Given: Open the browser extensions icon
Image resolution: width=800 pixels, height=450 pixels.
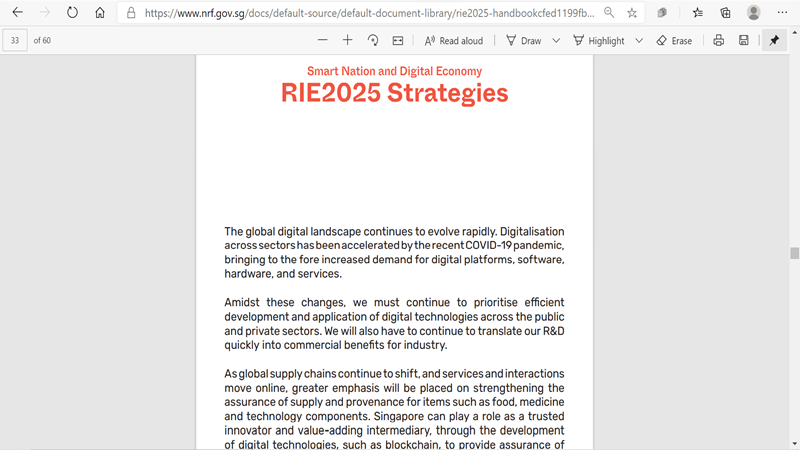Looking at the screenshot, I should tap(662, 13).
